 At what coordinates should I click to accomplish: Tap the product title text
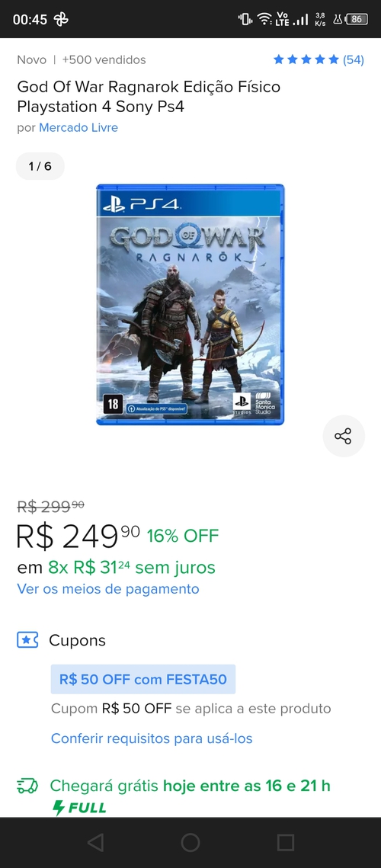coord(149,96)
